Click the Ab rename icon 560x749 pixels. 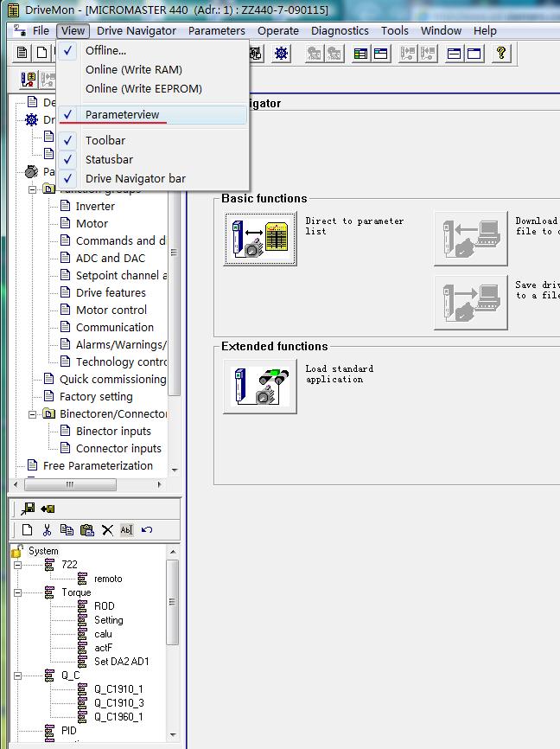coord(126,529)
